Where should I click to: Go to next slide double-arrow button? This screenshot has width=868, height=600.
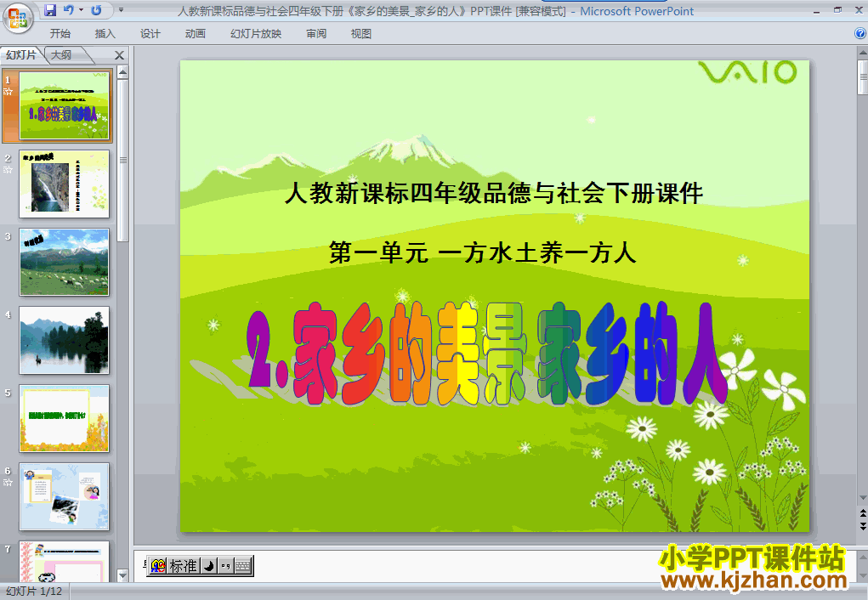pos(862,526)
